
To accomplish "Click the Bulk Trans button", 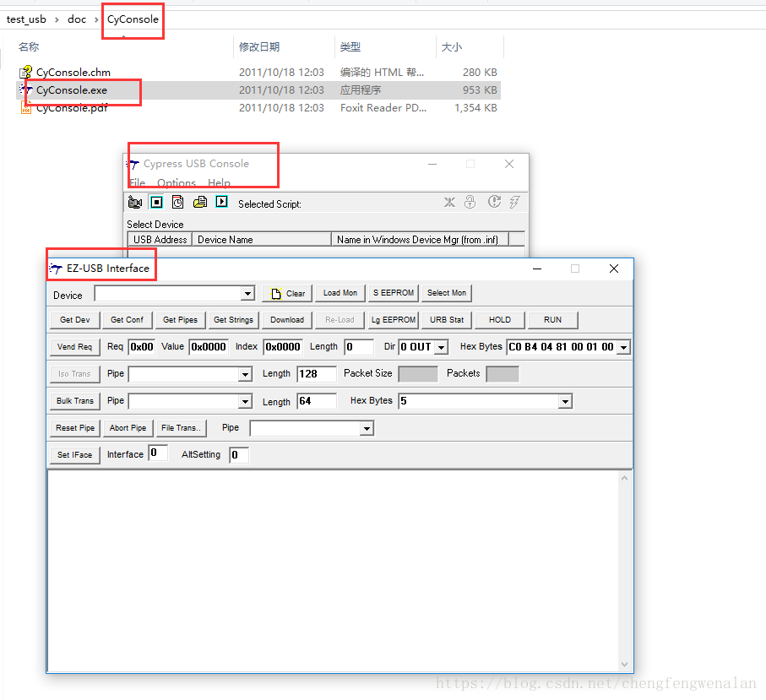I will [x=75, y=401].
